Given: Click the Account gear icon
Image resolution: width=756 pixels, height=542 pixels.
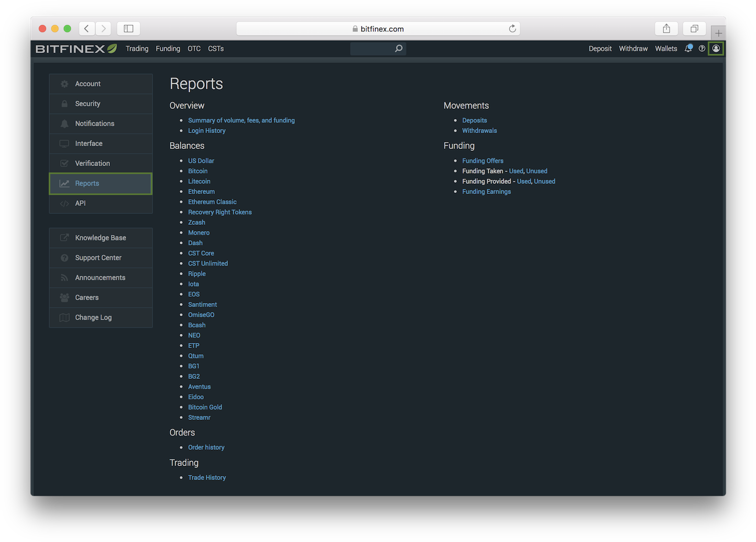Looking at the screenshot, I should 64,84.
